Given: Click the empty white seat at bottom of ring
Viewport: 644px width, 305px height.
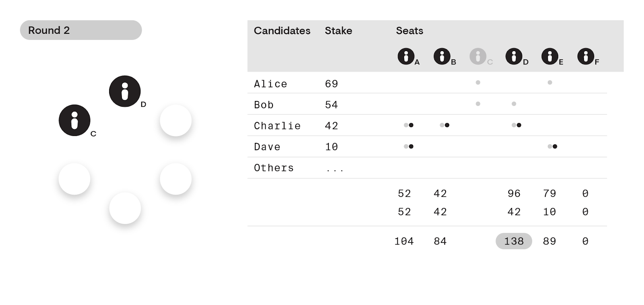Looking at the screenshot, I should tap(125, 208).
